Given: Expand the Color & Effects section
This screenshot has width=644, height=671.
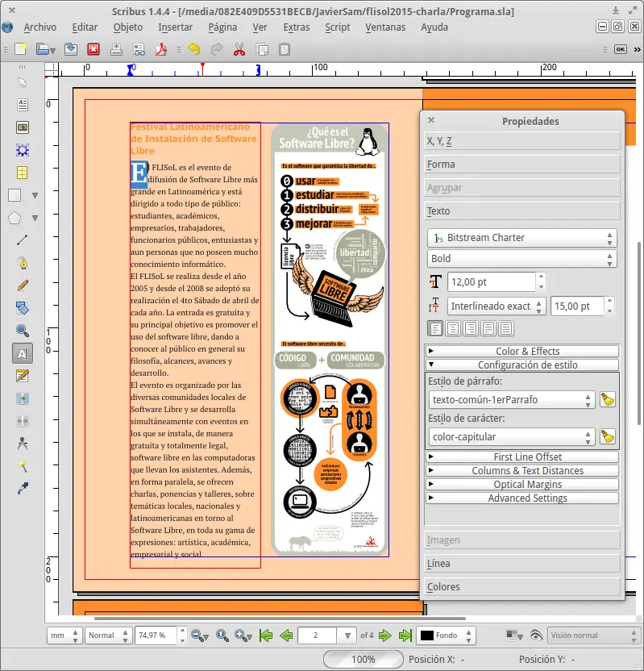Looking at the screenshot, I should coord(522,351).
